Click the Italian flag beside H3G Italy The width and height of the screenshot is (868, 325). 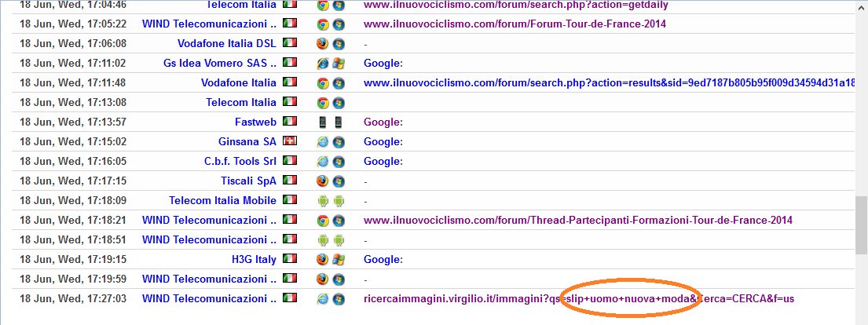(290, 258)
